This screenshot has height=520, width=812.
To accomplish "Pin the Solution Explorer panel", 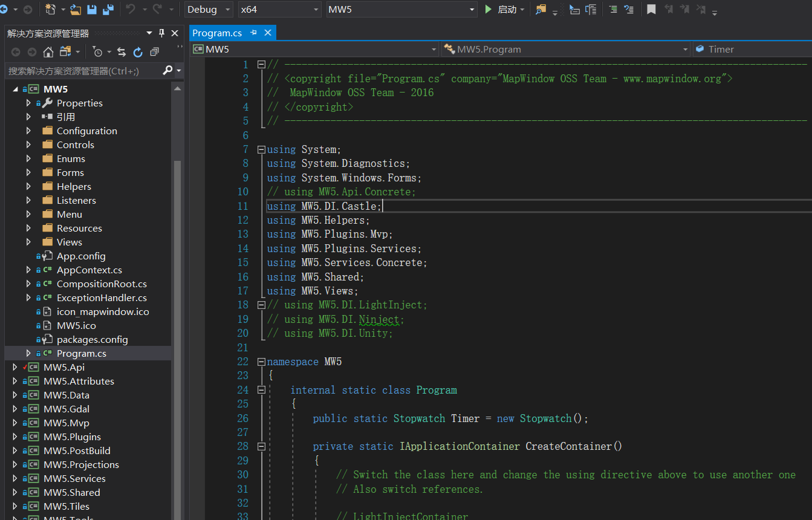I will tap(161, 33).
